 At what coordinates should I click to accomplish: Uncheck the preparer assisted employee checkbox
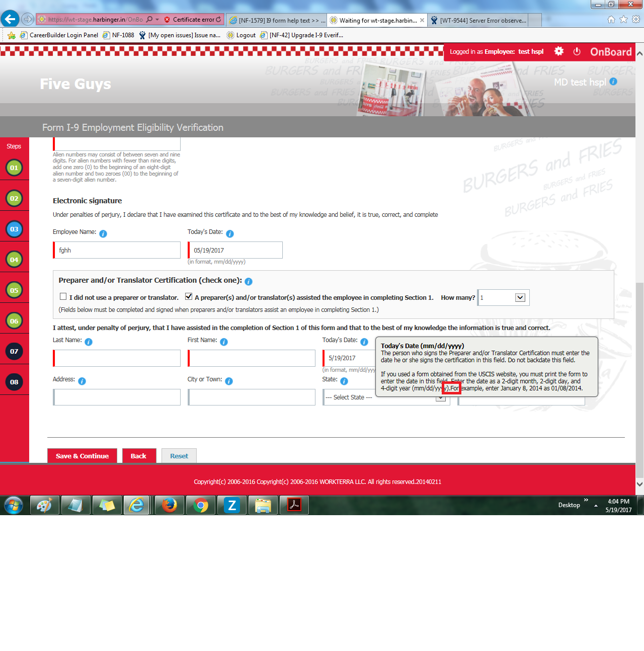tap(189, 297)
